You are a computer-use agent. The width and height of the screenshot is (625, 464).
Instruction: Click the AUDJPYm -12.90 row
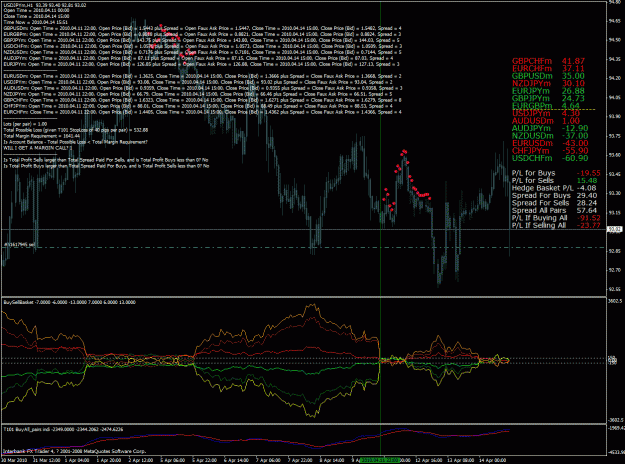[x=550, y=128]
